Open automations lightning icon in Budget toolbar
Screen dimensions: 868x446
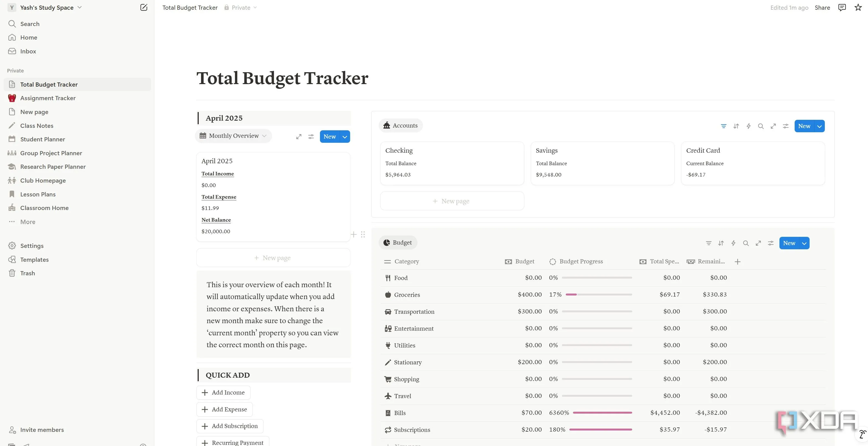point(733,243)
